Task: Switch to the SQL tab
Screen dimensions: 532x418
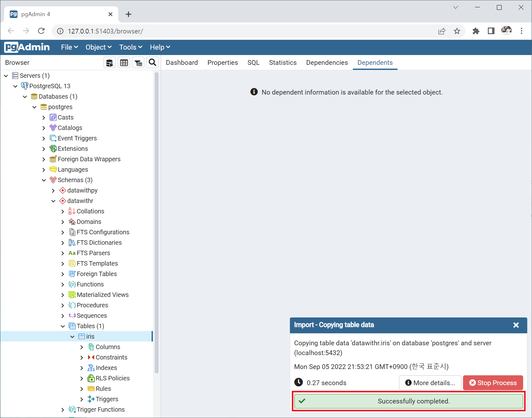Action: (x=253, y=63)
